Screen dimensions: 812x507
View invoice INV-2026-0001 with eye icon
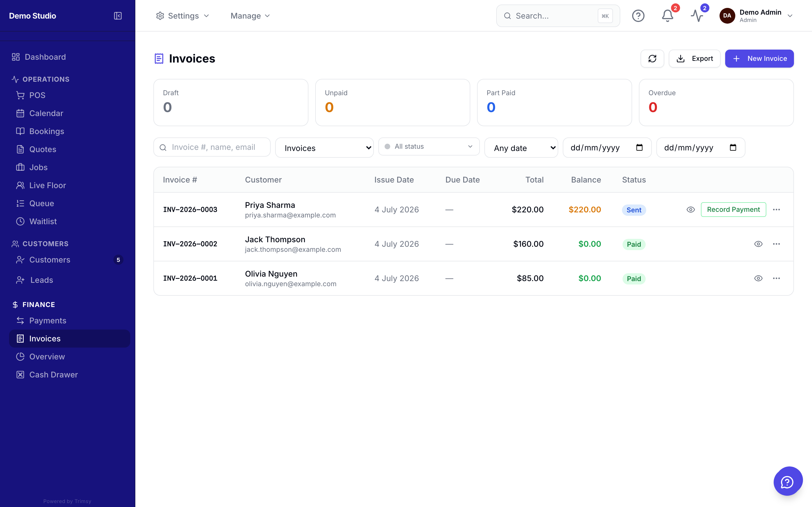pyautogui.click(x=758, y=278)
